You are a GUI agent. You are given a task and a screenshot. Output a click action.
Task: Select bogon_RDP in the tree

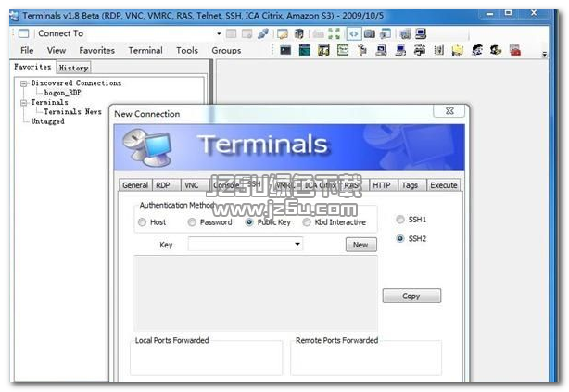[x=62, y=93]
